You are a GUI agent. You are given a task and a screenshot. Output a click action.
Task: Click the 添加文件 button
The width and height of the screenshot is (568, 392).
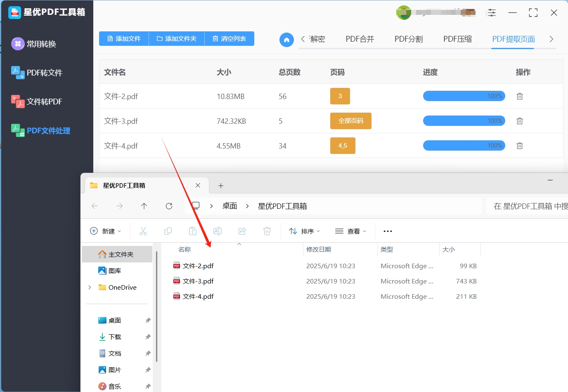click(x=124, y=38)
